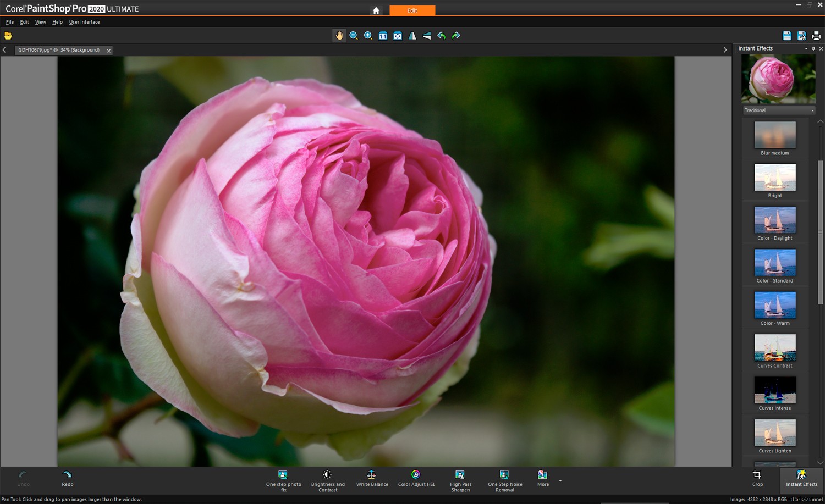Screen dimensions: 825x504
Task: Click the Crop button
Action: (757, 478)
